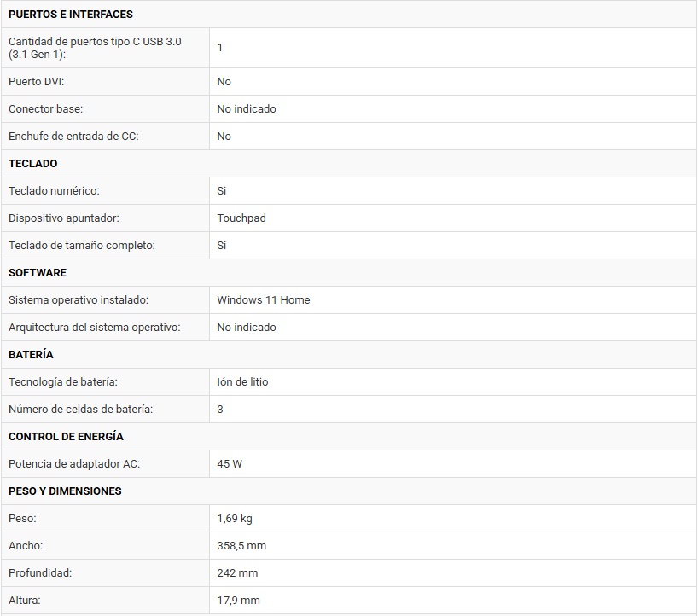
Task: Click the 358,5 mm width value
Action: point(241,546)
